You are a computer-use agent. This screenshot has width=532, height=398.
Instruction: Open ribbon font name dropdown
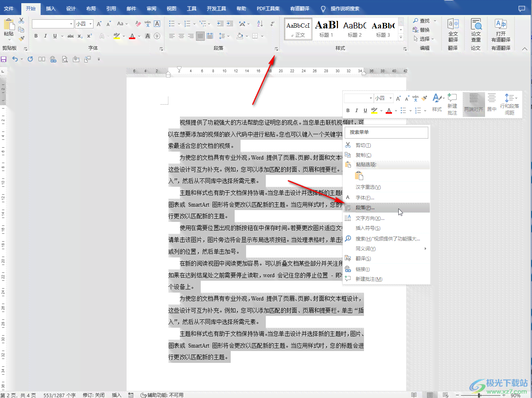click(x=71, y=24)
